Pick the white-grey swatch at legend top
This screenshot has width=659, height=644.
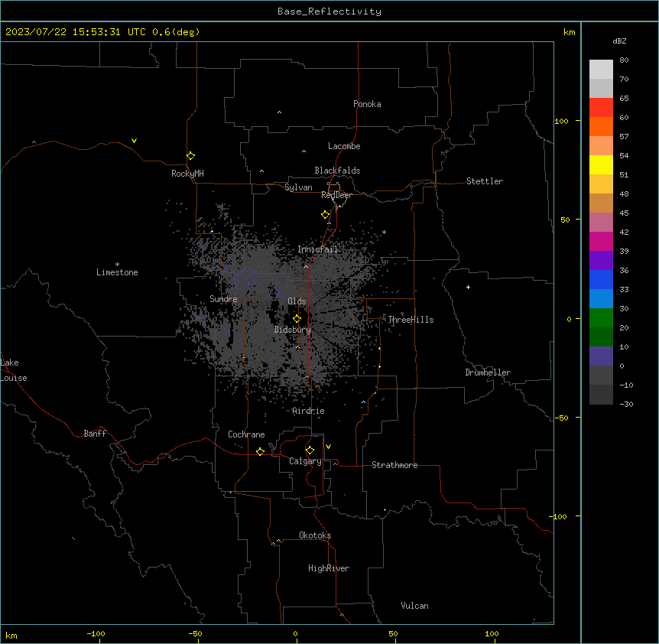tap(601, 70)
